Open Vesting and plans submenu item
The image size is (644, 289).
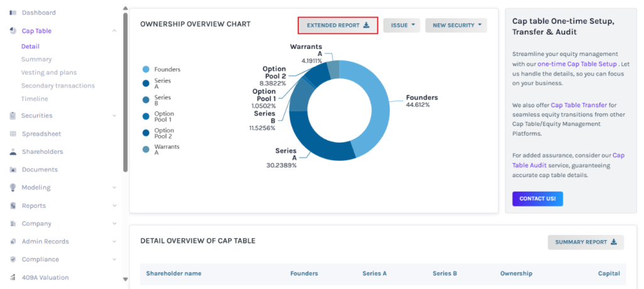coord(48,73)
